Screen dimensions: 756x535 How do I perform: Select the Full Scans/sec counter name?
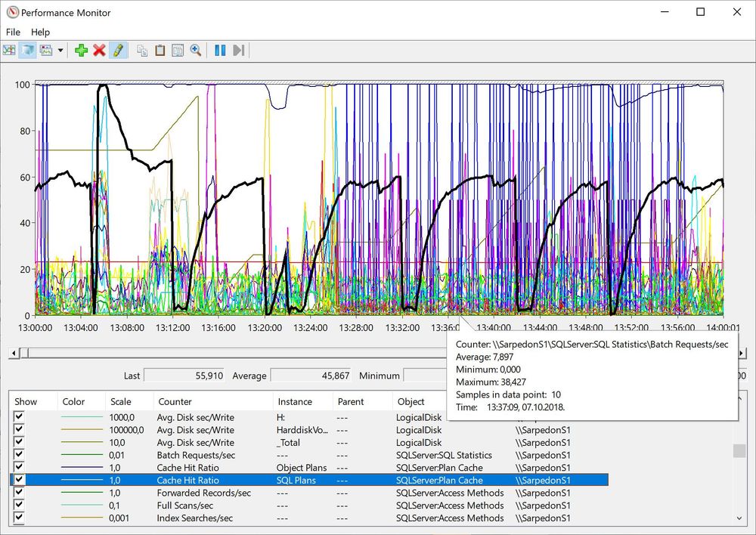(184, 505)
